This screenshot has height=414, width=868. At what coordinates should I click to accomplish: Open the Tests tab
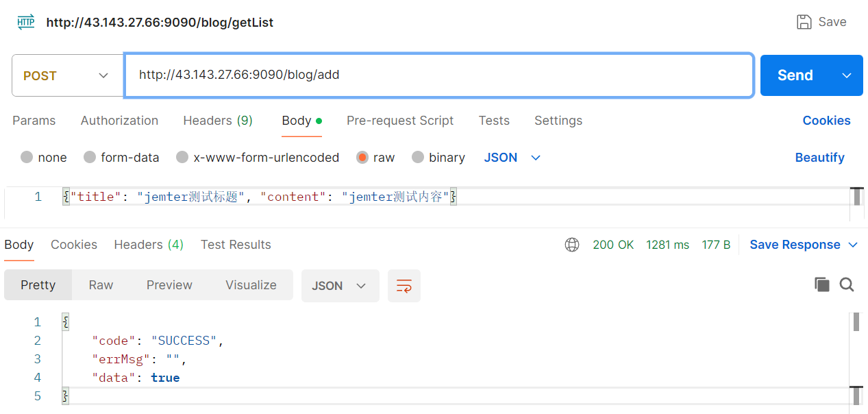coord(494,121)
